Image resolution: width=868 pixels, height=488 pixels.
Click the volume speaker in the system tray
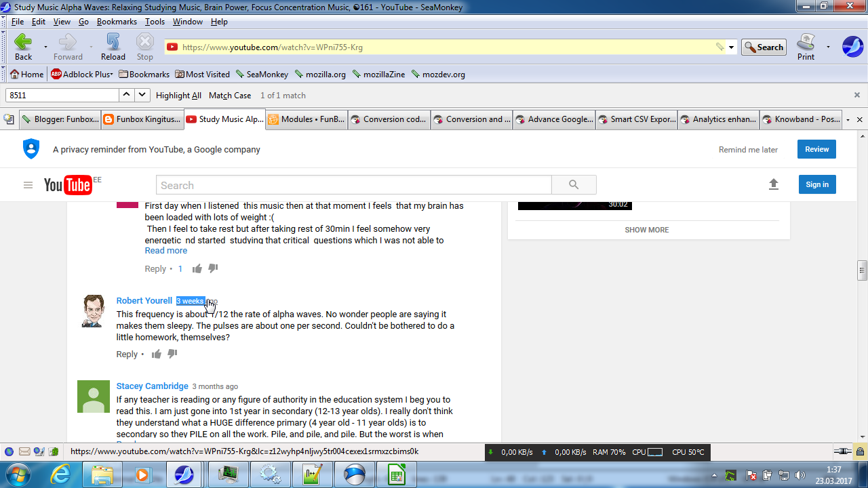(800, 475)
